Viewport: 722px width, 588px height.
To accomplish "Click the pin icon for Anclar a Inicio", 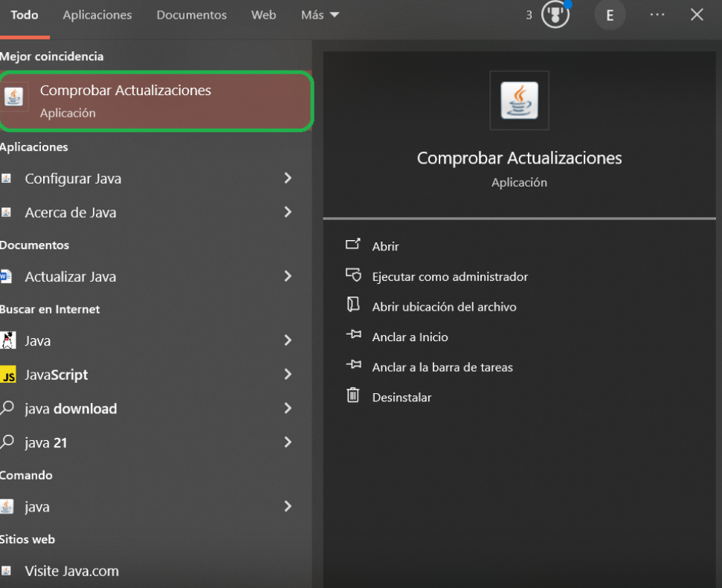I will pos(353,336).
